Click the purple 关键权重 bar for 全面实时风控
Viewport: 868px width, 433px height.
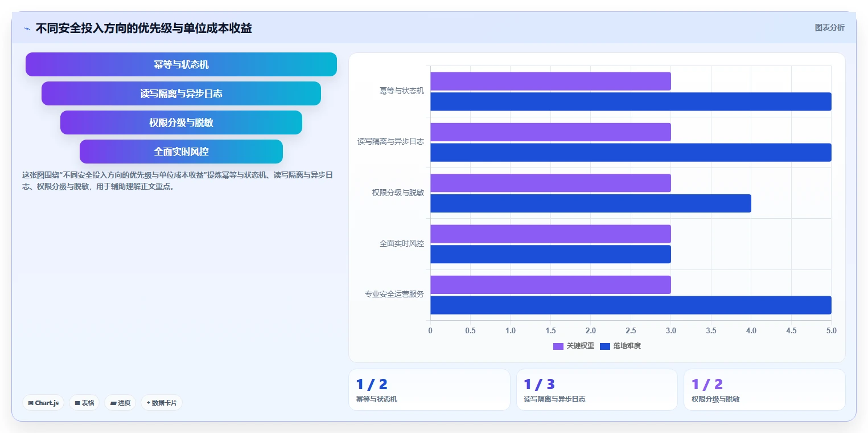[550, 234]
